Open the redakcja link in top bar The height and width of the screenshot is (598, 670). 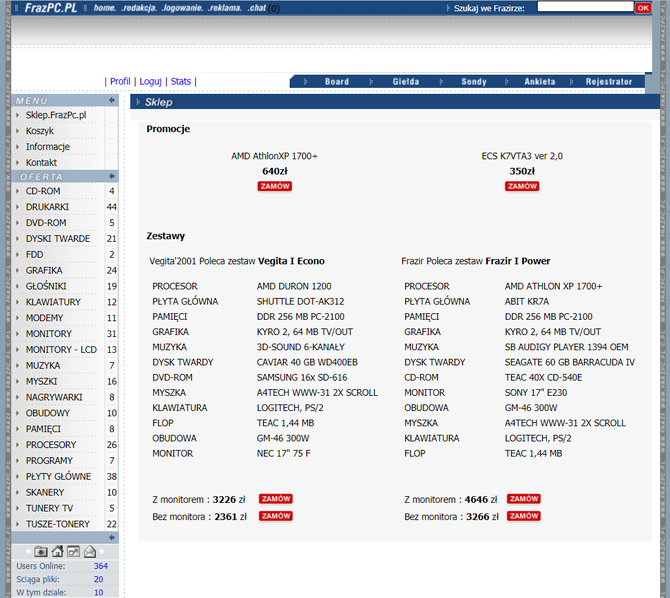[139, 8]
